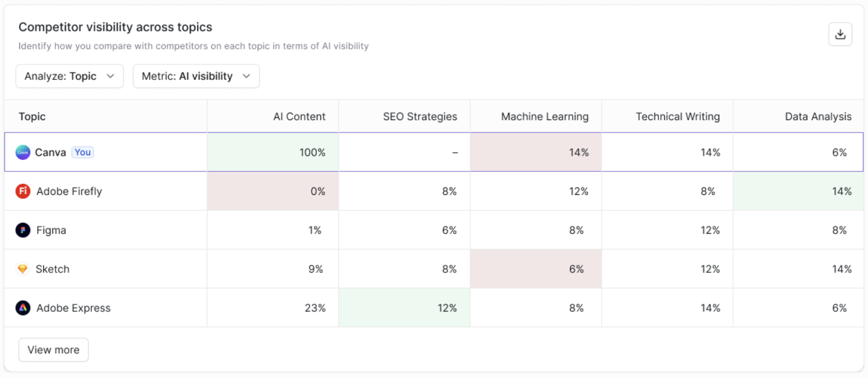This screenshot has height=378, width=868.
Task: Click the Data Analysis column header
Action: click(x=818, y=116)
